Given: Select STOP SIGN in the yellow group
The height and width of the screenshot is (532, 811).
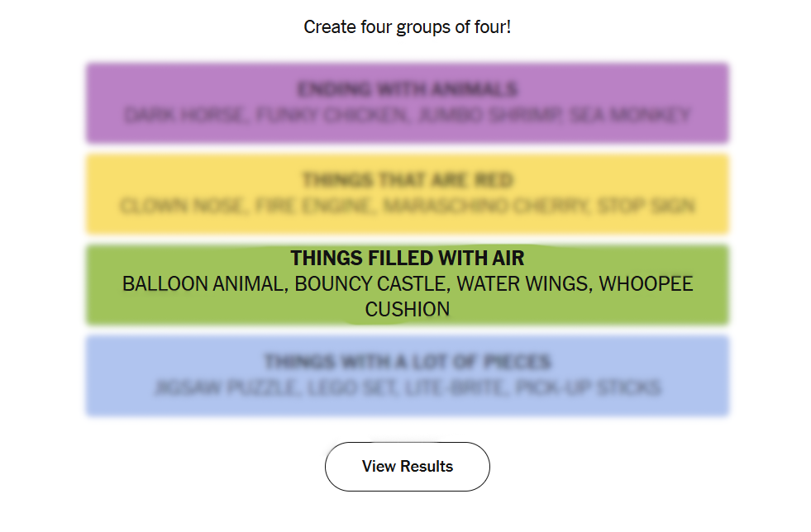Looking at the screenshot, I should pos(645,206).
